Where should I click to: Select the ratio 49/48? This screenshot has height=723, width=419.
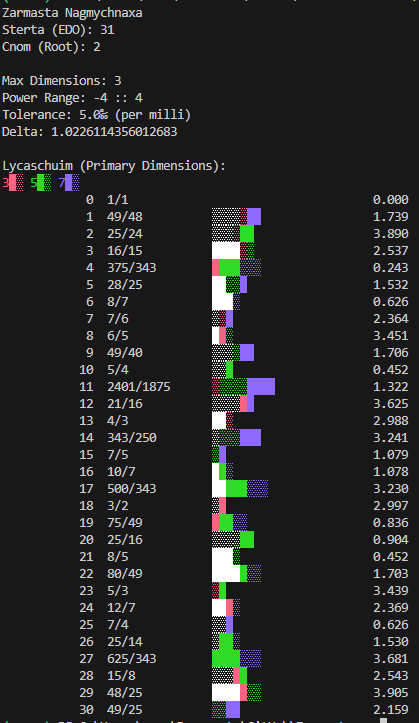pyautogui.click(x=124, y=217)
